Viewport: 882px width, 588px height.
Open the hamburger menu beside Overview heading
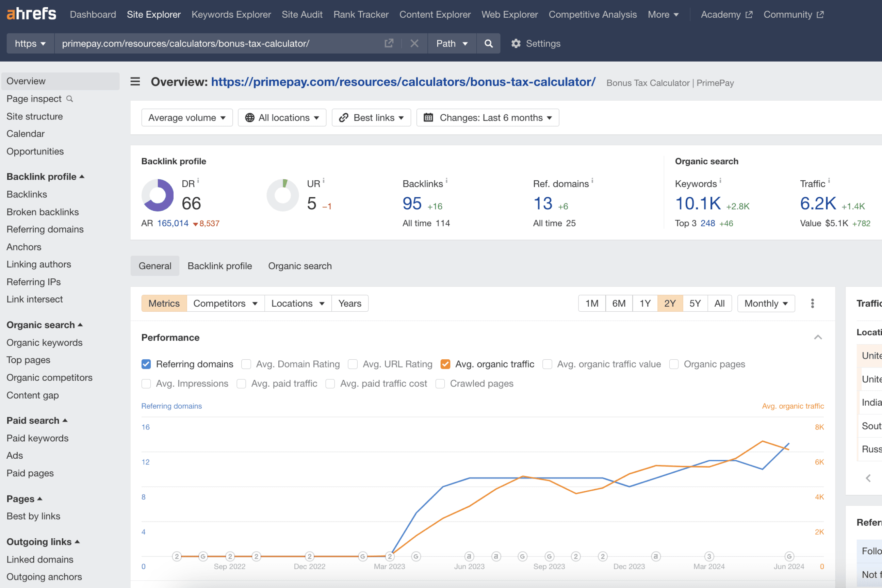pos(135,82)
